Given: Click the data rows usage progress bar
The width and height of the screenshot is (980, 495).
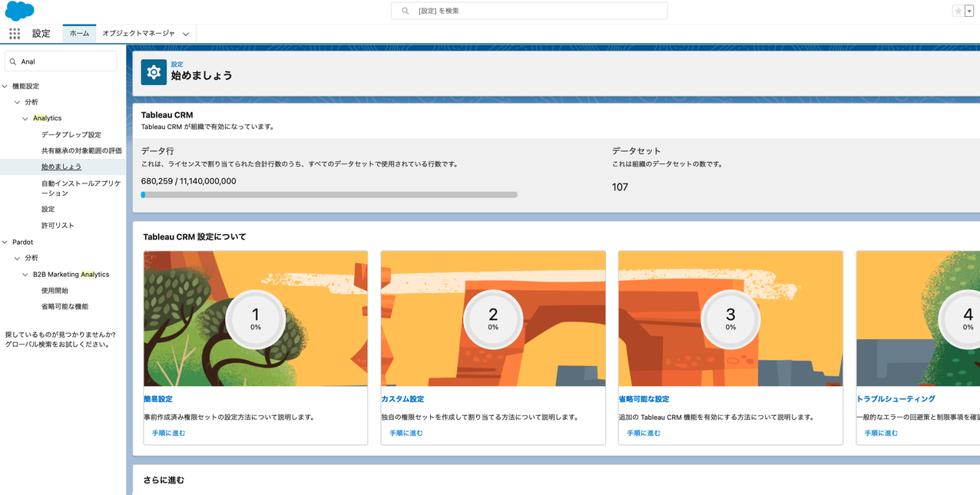Looking at the screenshot, I should pos(329,195).
